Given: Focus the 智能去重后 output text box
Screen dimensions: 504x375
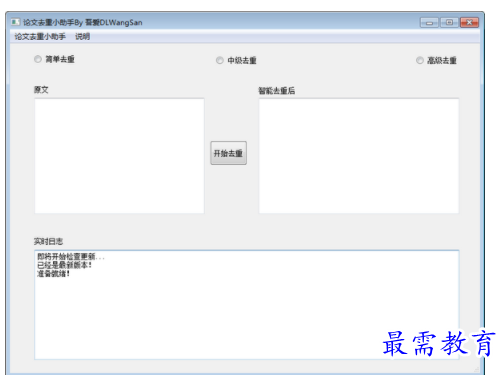Looking at the screenshot, I should (x=359, y=156).
